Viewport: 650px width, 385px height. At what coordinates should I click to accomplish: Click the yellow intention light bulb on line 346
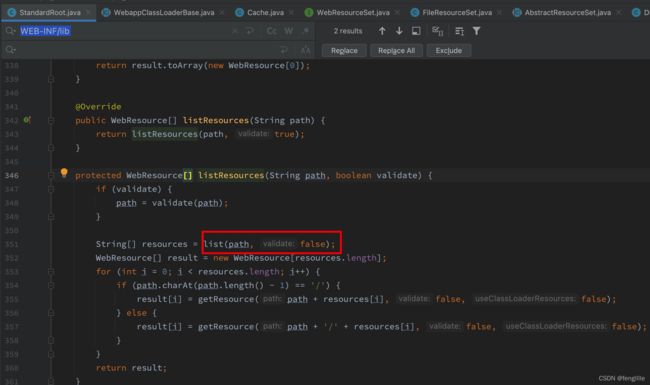click(64, 173)
